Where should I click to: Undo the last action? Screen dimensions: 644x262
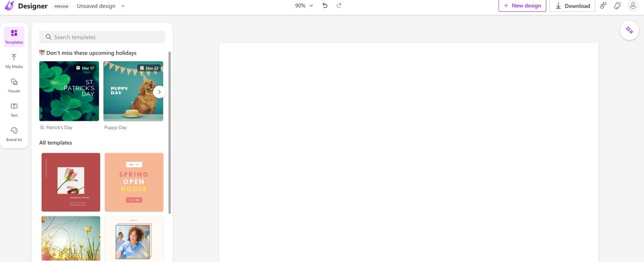coord(325,5)
